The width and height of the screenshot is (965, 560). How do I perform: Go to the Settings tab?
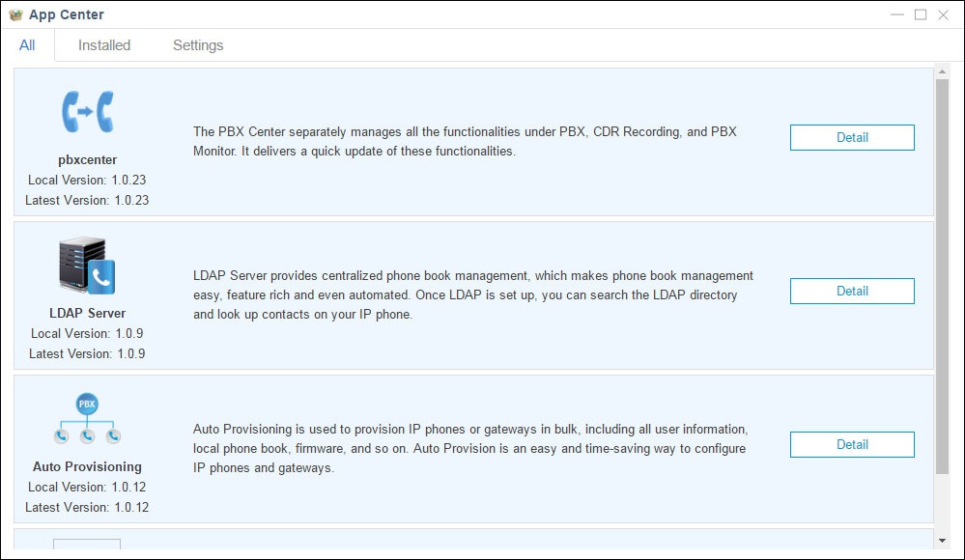[x=198, y=45]
